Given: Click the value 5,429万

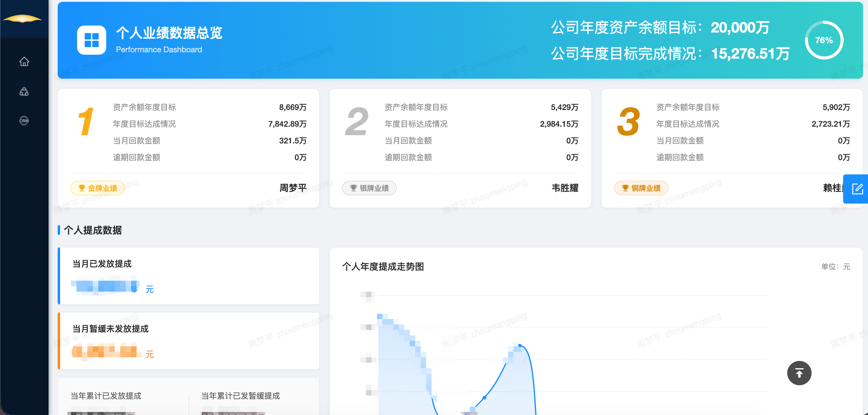Looking at the screenshot, I should (565, 107).
